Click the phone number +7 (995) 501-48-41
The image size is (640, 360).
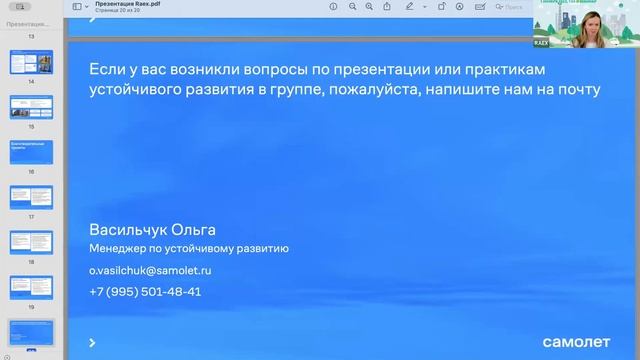[x=145, y=292]
